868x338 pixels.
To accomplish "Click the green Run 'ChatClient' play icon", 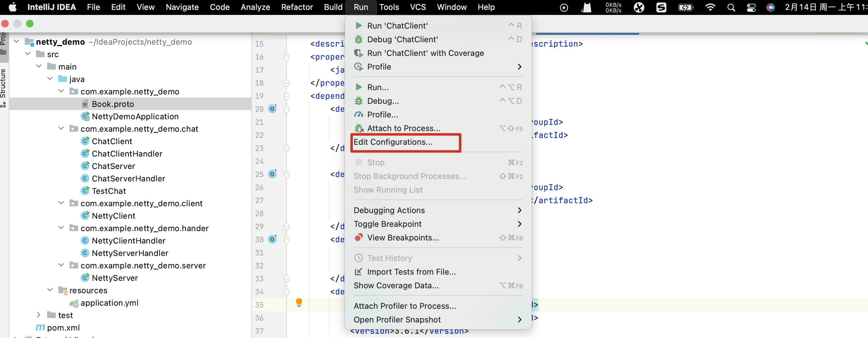I will coord(359,26).
